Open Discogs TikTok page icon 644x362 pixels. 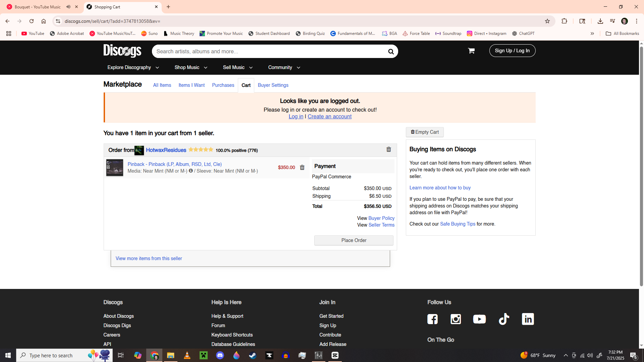[x=504, y=319]
